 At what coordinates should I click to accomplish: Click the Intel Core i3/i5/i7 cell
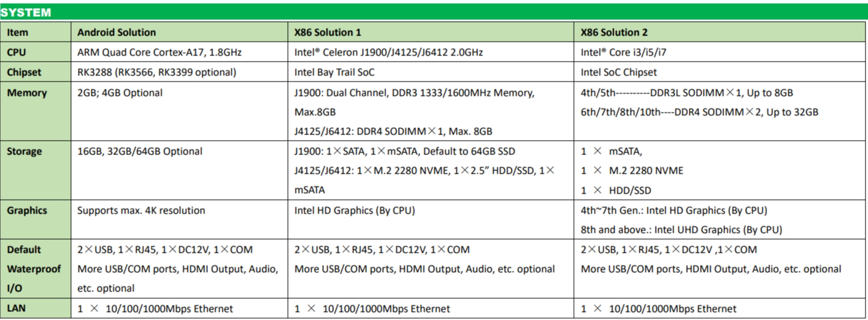[625, 52]
